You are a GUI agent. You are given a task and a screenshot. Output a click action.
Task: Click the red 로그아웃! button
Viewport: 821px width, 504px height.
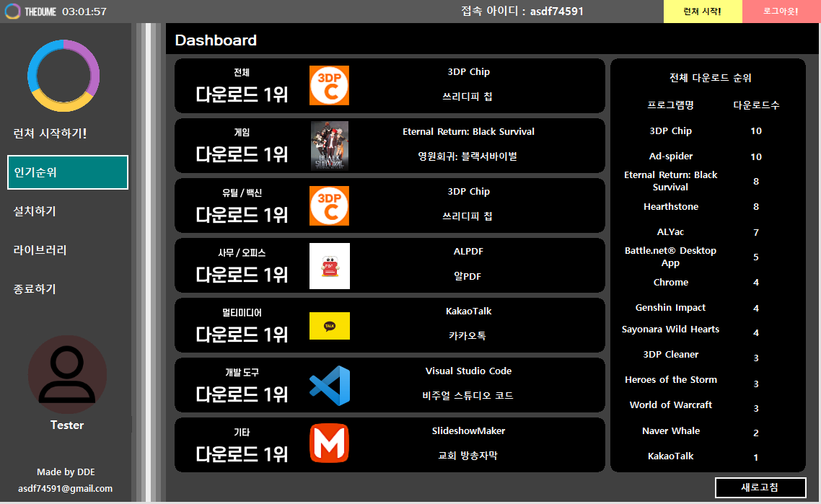pos(781,11)
